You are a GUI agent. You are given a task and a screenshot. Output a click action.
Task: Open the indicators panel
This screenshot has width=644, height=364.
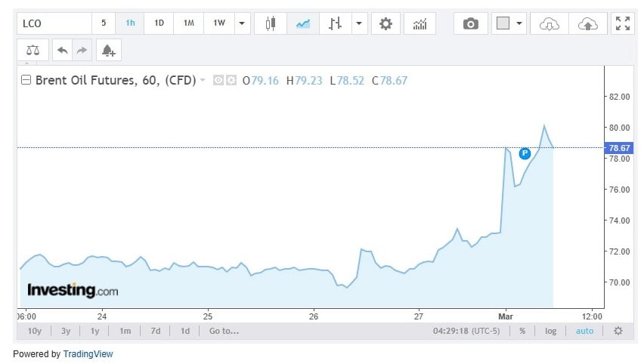pos(420,23)
